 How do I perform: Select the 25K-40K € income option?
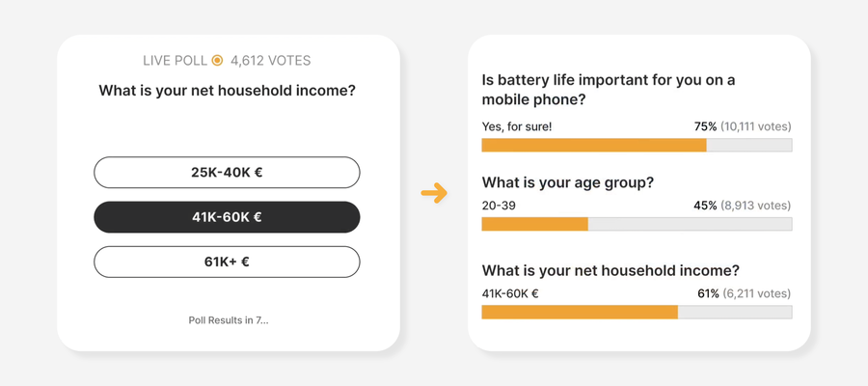pos(227,173)
